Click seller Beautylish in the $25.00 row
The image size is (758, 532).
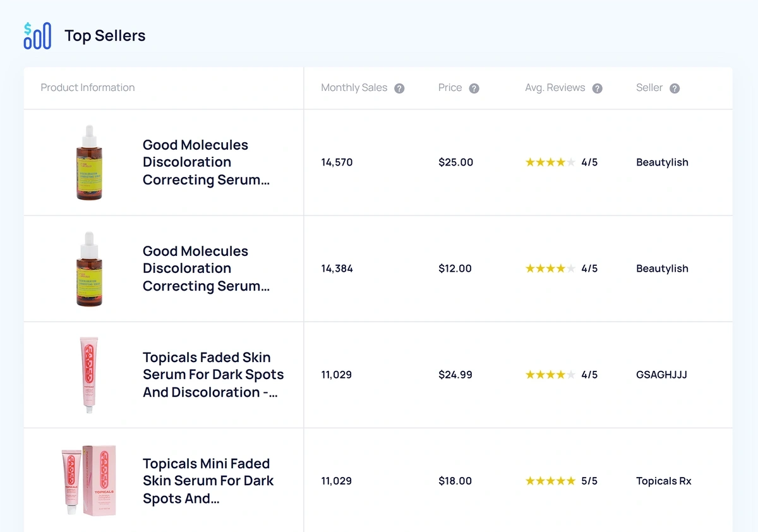(x=662, y=162)
